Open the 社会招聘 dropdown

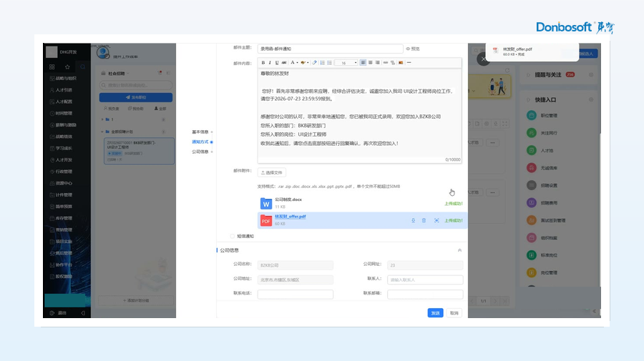tap(119, 74)
